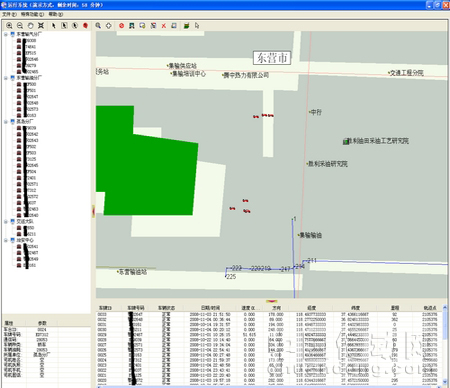The image size is (450, 388).
Task: Click the vehicle table vertical scrollbar
Action: (x=445, y=343)
